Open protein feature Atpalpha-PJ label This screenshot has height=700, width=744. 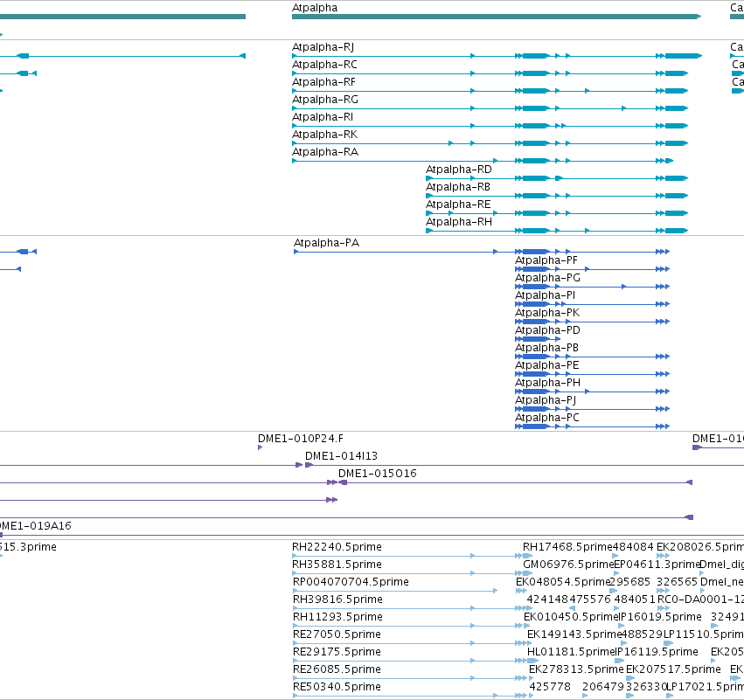pyautogui.click(x=546, y=401)
